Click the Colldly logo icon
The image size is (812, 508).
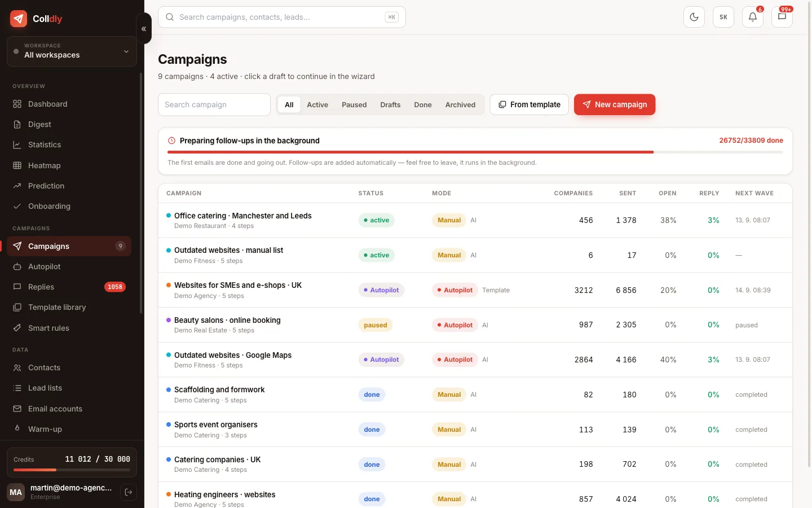click(x=19, y=19)
